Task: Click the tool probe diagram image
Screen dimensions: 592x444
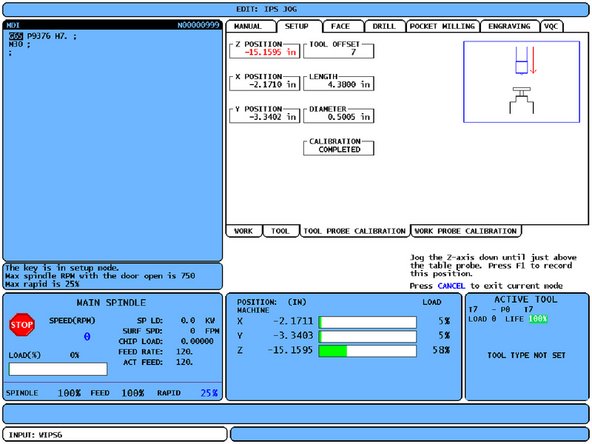Action: [521, 82]
